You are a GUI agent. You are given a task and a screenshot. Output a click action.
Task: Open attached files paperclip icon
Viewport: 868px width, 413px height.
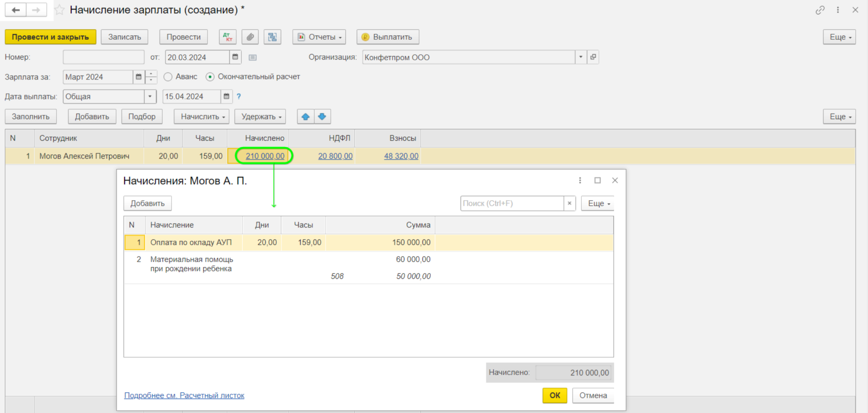[x=250, y=37]
